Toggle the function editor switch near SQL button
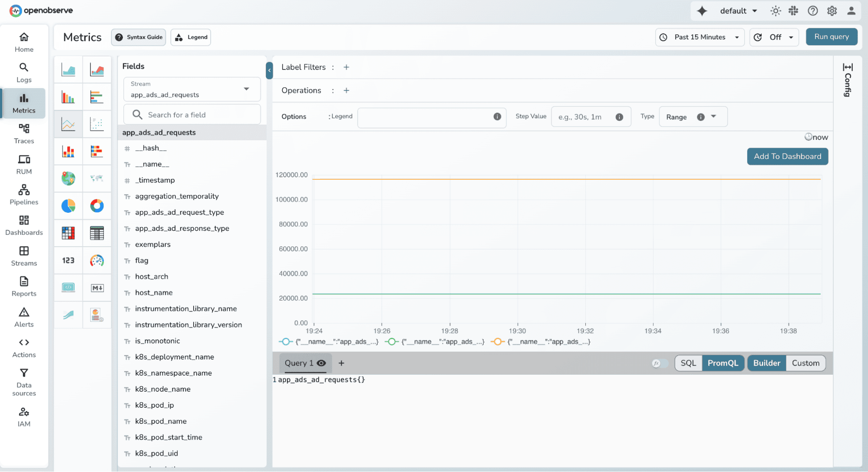The image size is (868, 472). [x=660, y=363]
